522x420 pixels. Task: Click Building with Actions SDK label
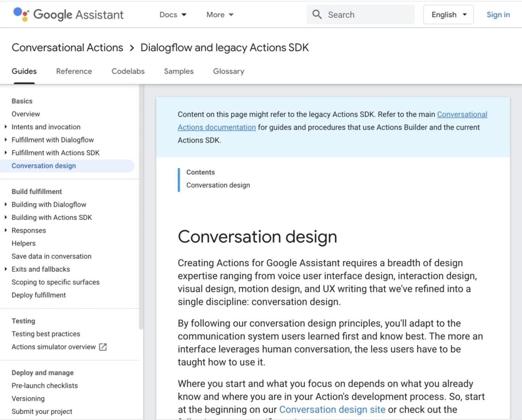[x=52, y=217]
